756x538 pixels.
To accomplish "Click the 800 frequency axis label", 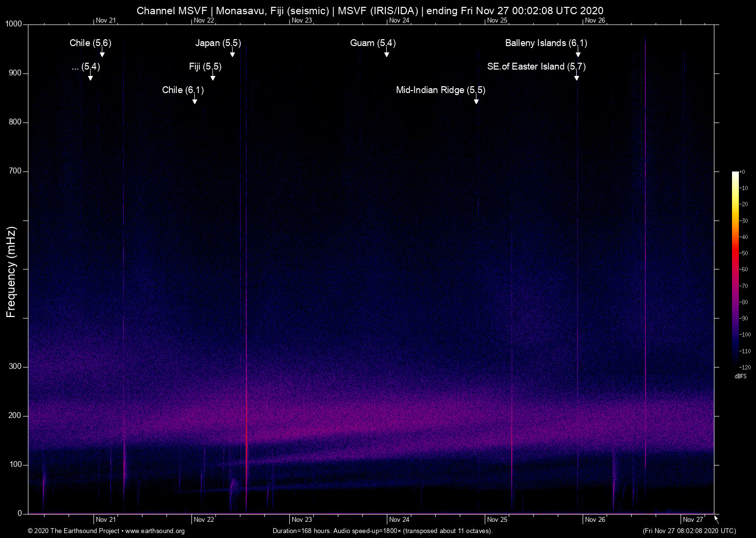I will click(15, 122).
